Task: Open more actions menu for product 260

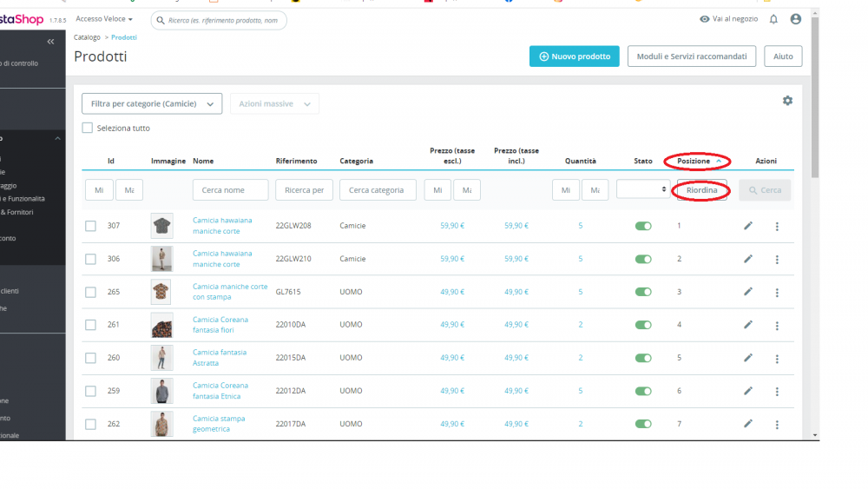Action: pyautogui.click(x=777, y=359)
